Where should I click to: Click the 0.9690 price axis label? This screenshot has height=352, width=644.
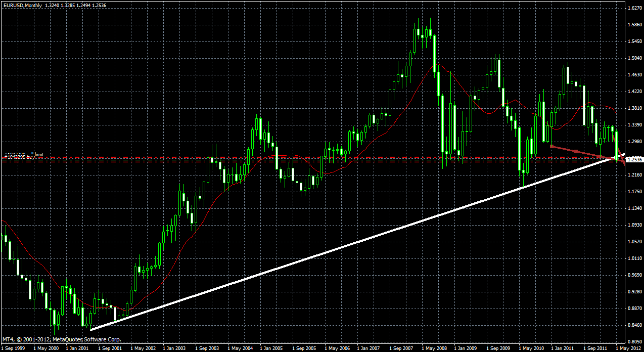click(x=635, y=275)
